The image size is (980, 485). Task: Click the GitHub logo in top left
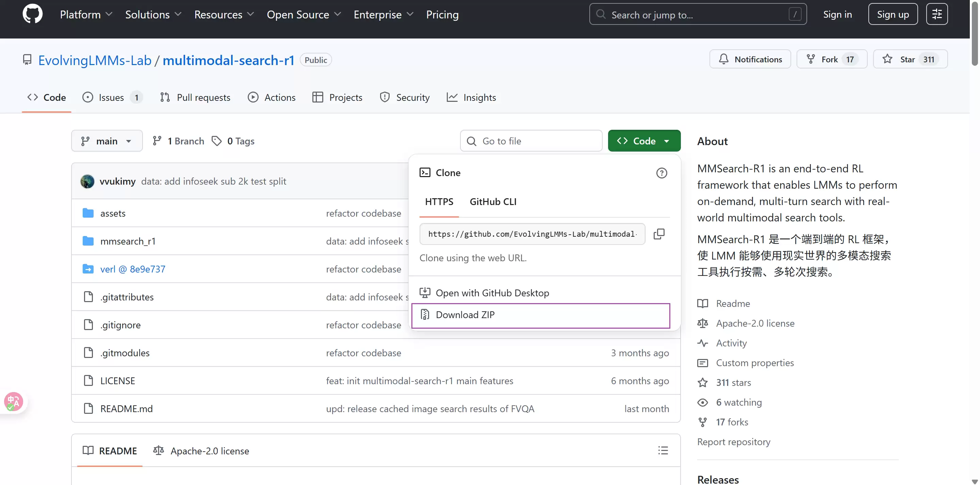pyautogui.click(x=32, y=14)
